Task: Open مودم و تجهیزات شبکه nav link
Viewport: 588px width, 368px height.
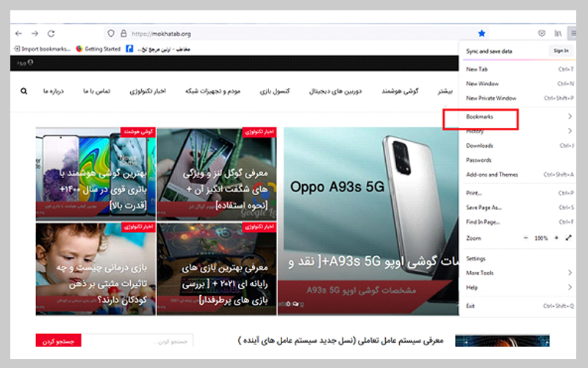Action: (x=212, y=91)
